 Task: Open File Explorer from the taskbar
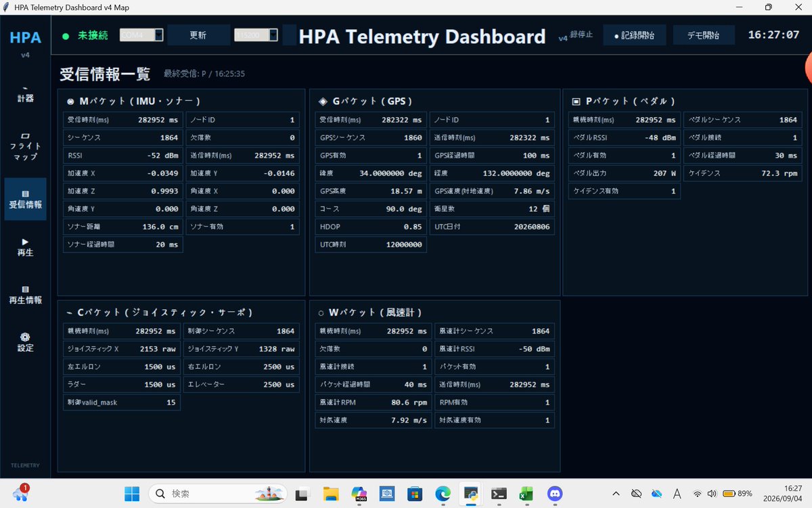[x=331, y=493]
